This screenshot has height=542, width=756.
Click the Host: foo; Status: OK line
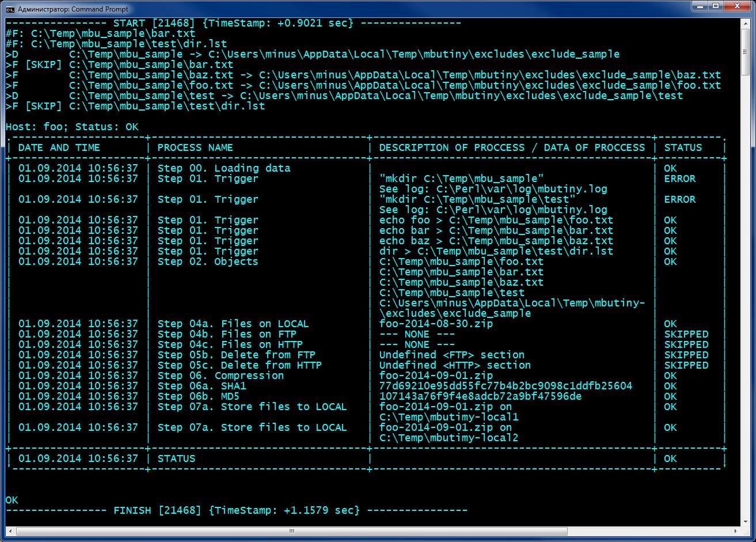point(72,127)
